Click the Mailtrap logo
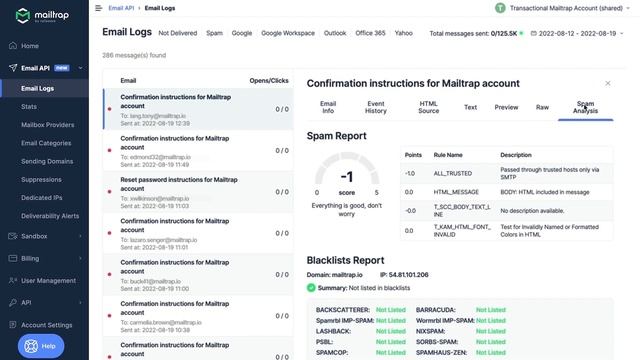The width and height of the screenshot is (640, 360). coord(42,16)
